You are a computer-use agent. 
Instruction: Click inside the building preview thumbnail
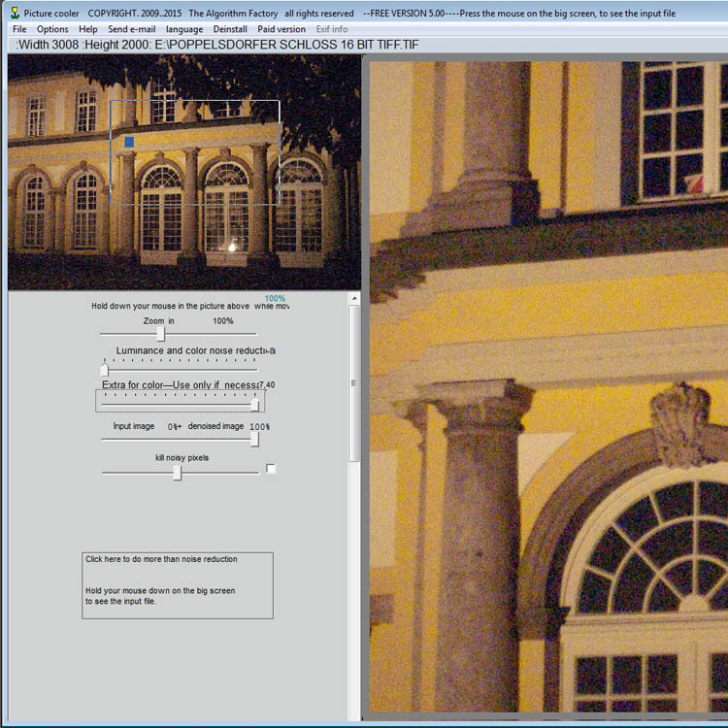[x=183, y=172]
